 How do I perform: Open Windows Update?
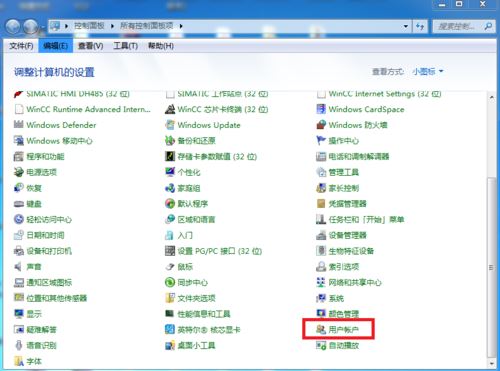point(203,125)
